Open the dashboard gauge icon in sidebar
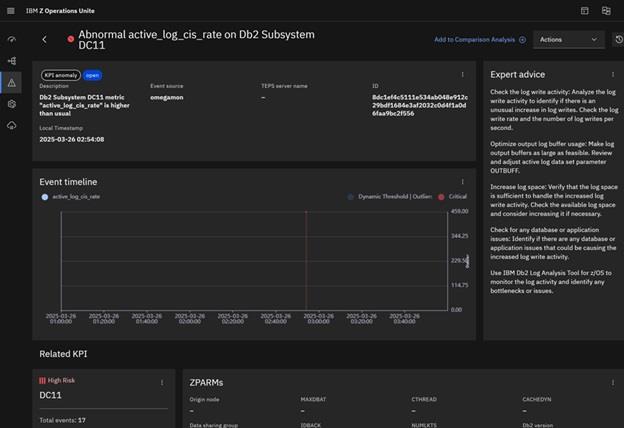This screenshot has width=624, height=428. 11,39
